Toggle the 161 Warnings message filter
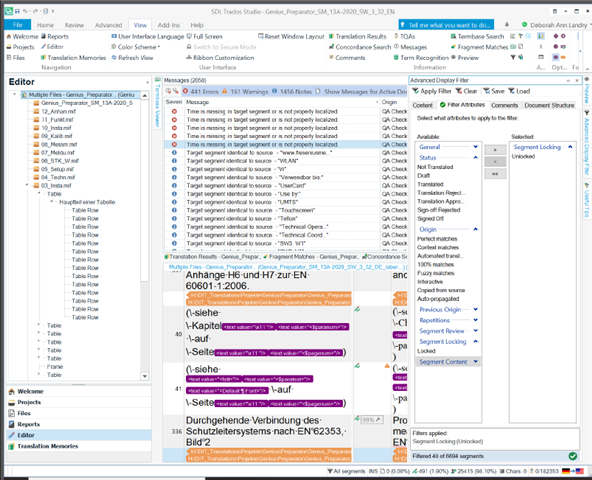Screen dimensions: 592x480 pos(245,91)
